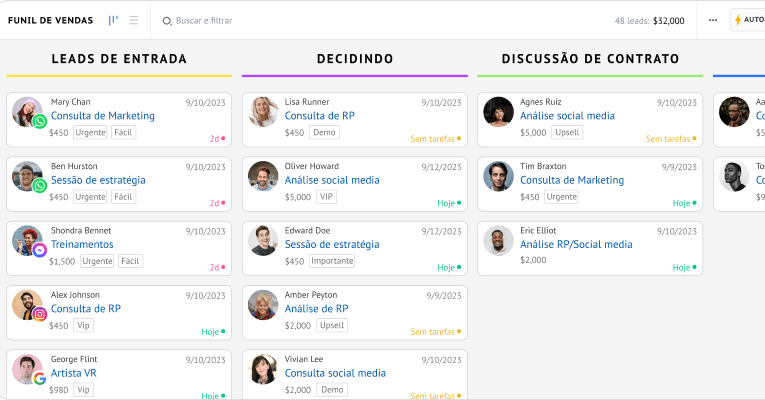Click the Messenger badge on Shondra Bennet
765x400 pixels.
point(40,250)
